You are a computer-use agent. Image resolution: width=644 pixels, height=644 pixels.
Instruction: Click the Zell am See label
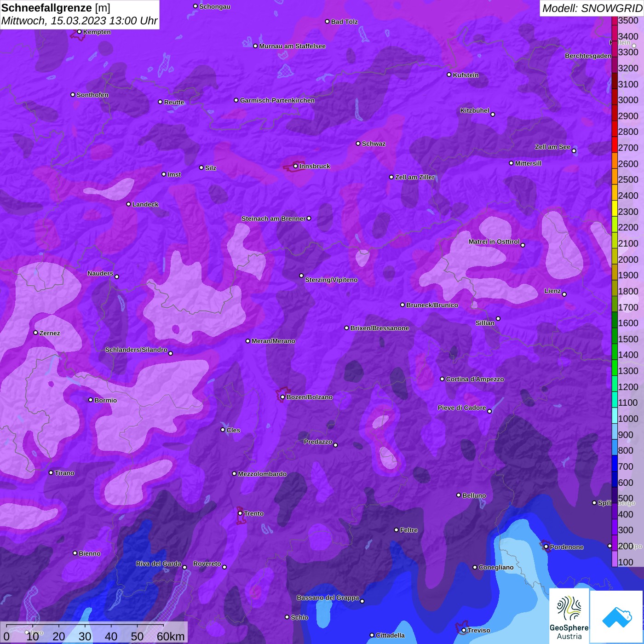click(x=552, y=147)
